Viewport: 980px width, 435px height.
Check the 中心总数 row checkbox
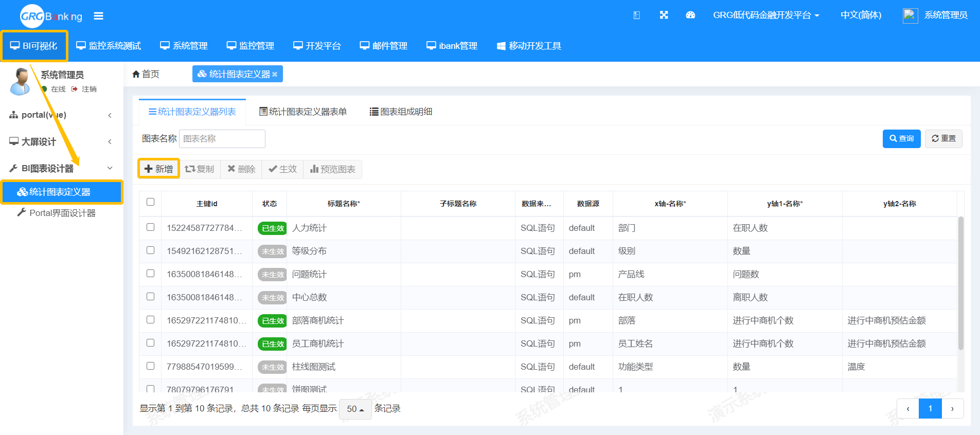pyautogui.click(x=150, y=297)
